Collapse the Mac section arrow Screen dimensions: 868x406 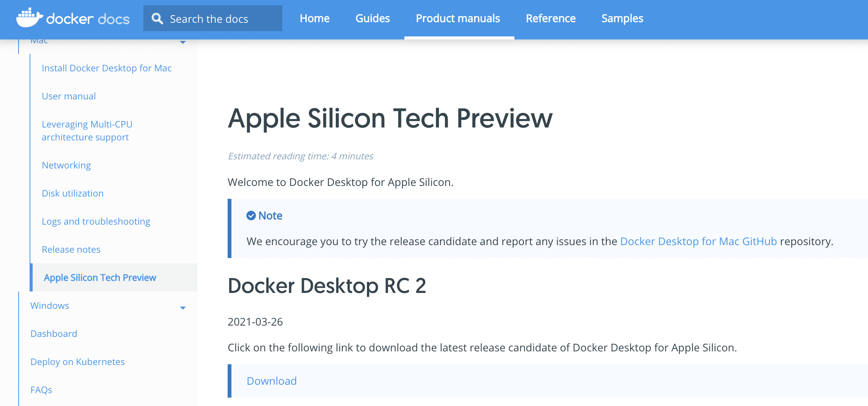183,42
